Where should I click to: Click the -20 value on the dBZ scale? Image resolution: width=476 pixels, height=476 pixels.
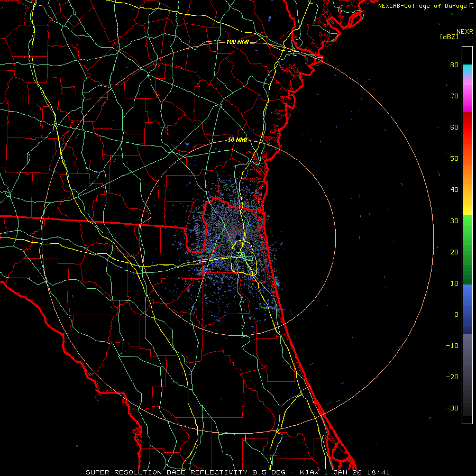coord(452,377)
